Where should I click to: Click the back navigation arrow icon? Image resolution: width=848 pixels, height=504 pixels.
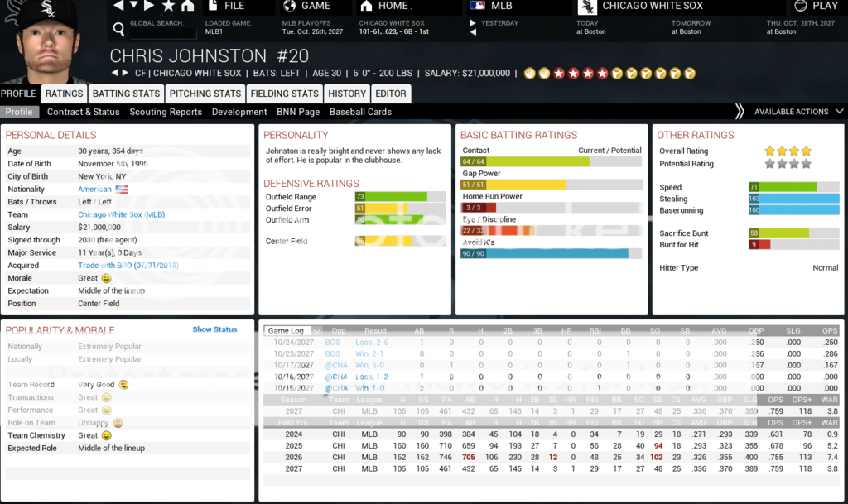pyautogui.click(x=117, y=6)
